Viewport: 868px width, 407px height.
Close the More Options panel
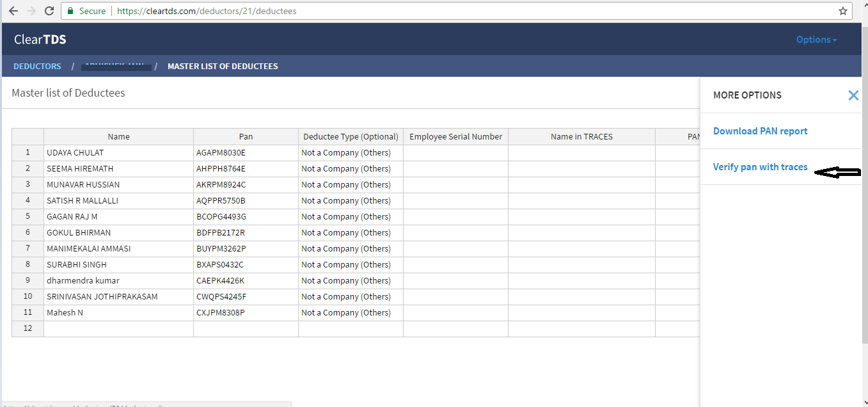[853, 95]
